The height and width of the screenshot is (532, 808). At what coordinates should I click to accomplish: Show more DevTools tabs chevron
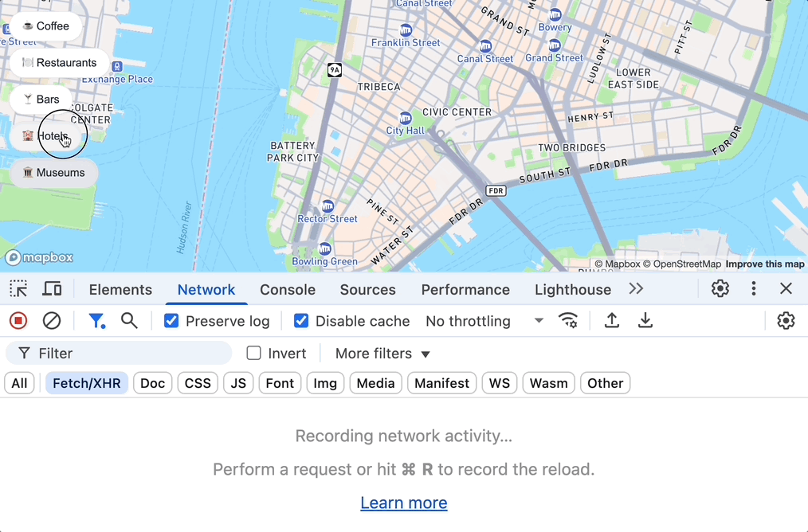point(636,289)
